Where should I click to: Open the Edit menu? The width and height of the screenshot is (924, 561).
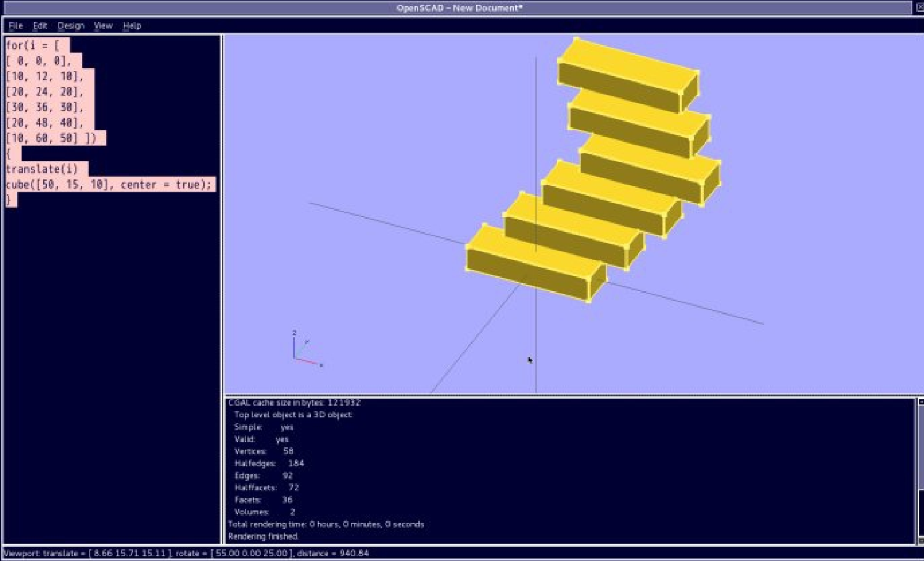pos(40,26)
